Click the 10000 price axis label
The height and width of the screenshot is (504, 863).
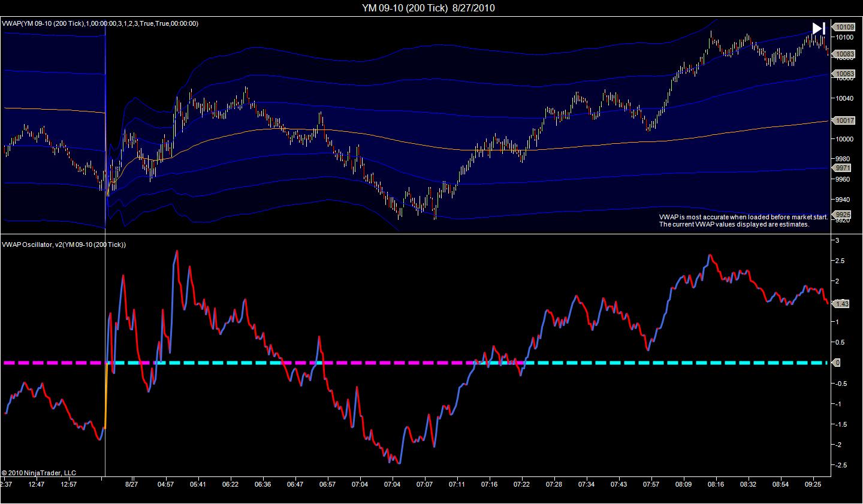point(844,139)
